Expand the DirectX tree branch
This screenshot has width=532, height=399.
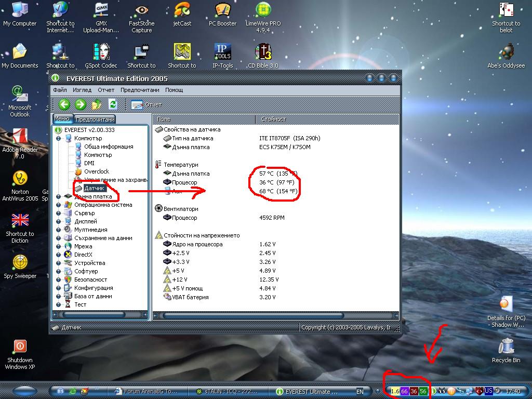pyautogui.click(x=58, y=255)
